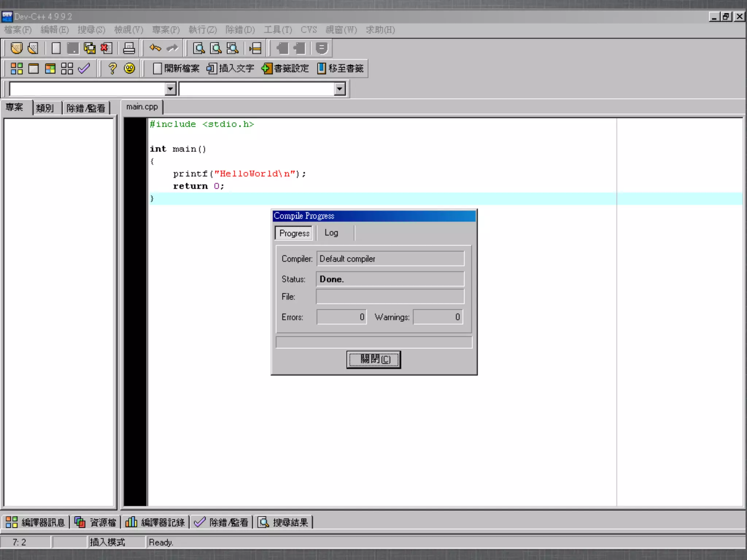Click the Close file red X icon

[106, 48]
